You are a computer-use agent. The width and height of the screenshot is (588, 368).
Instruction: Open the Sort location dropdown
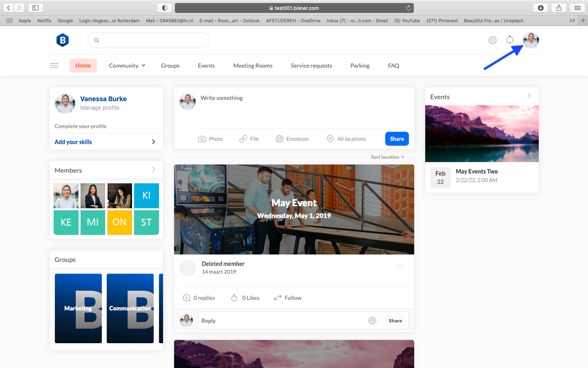[387, 157]
